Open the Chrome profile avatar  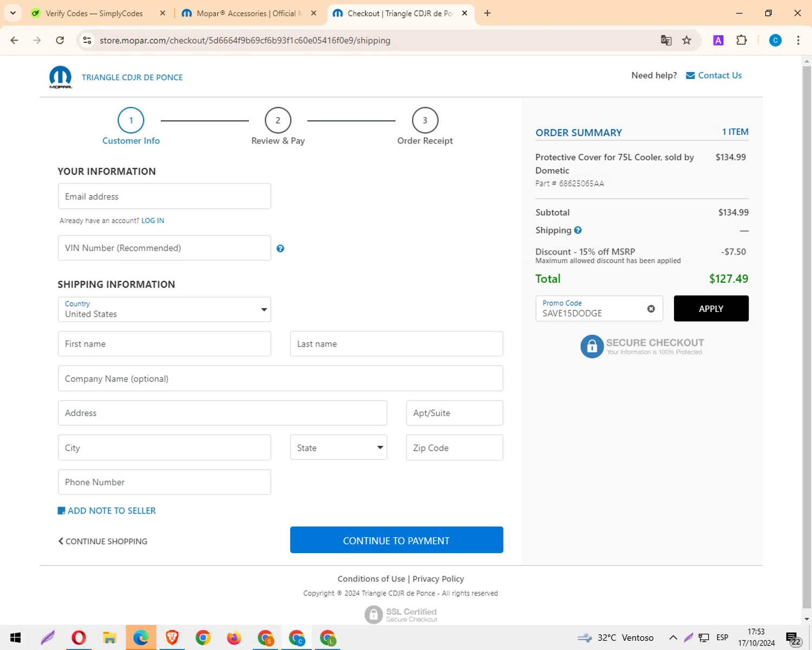[x=775, y=40]
